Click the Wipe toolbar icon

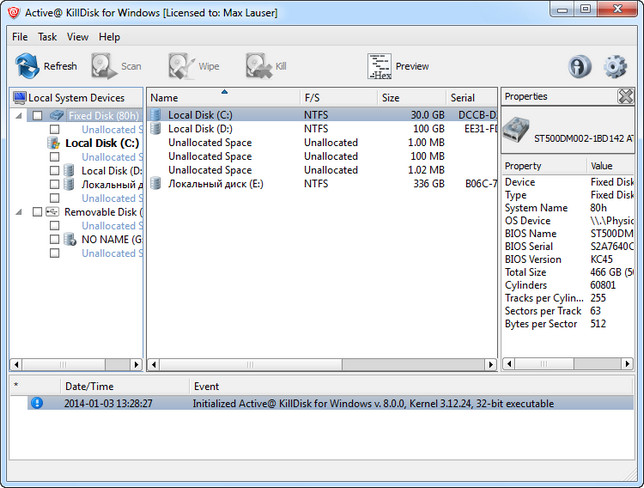[x=181, y=66]
